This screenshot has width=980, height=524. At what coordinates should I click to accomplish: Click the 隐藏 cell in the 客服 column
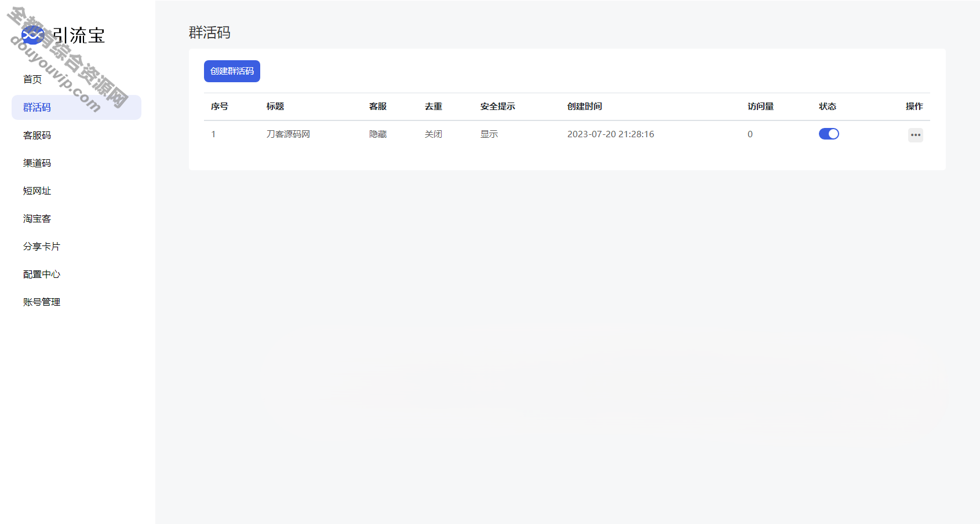click(x=378, y=134)
